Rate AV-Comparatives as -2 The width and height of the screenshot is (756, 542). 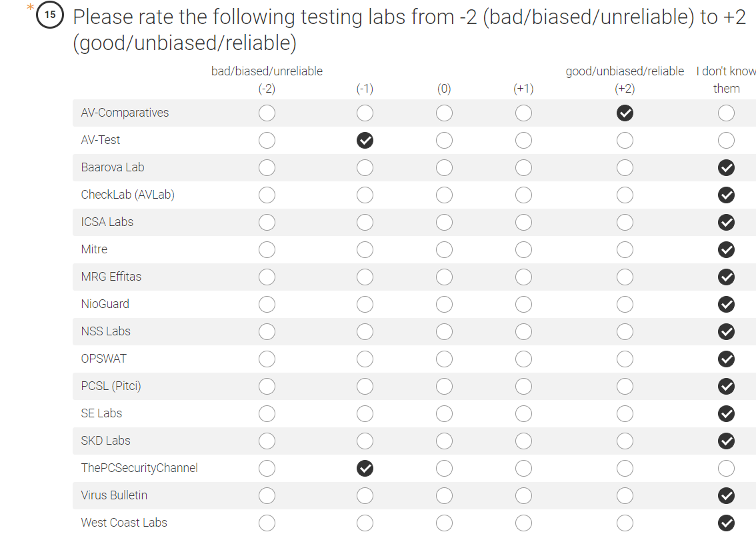[267, 113]
